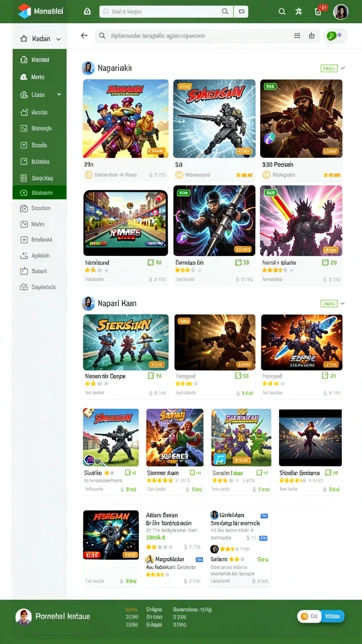Open the profile avatar in the top right corner
362x644 pixels.
click(x=341, y=11)
